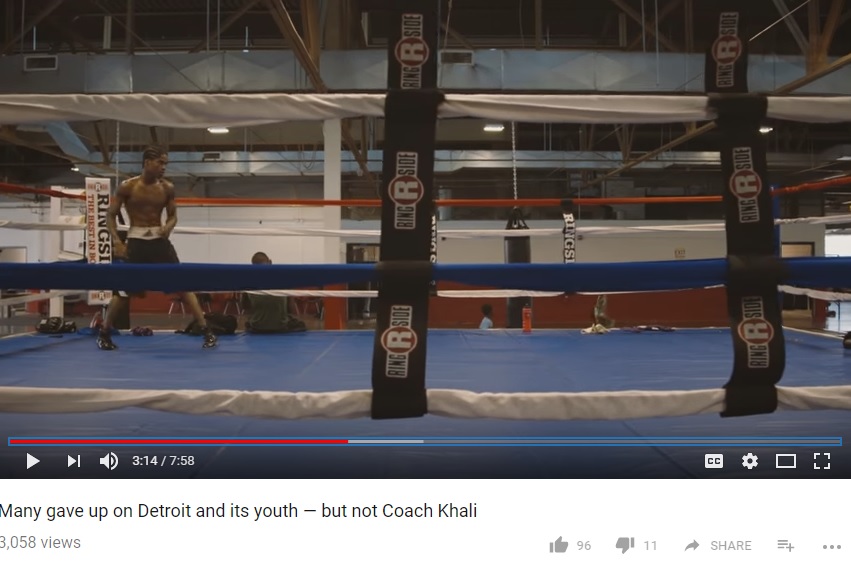Image resolution: width=851 pixels, height=565 pixels.
Task: Switch to theater mode
Action: pos(785,461)
